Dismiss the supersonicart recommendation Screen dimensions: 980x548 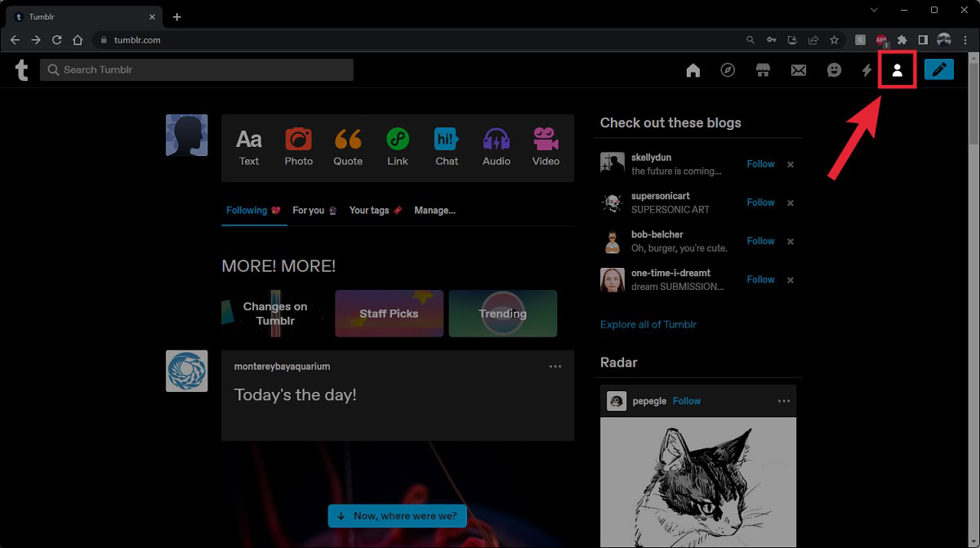coord(790,203)
